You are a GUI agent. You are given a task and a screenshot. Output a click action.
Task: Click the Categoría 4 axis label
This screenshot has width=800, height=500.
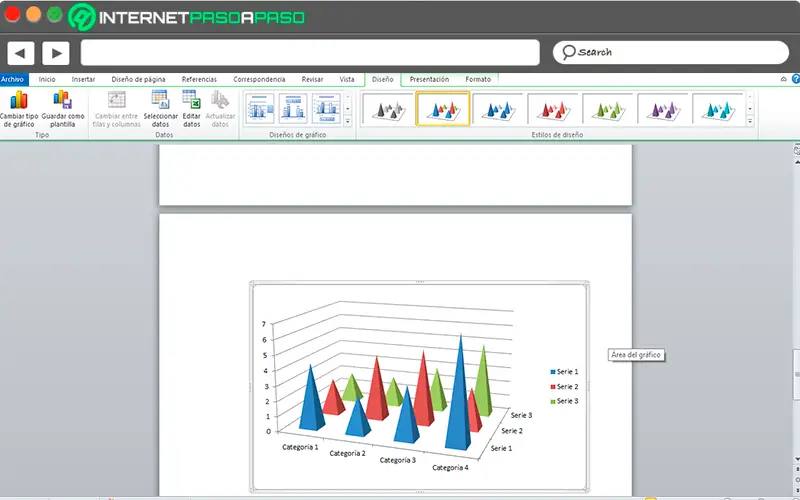(450, 467)
